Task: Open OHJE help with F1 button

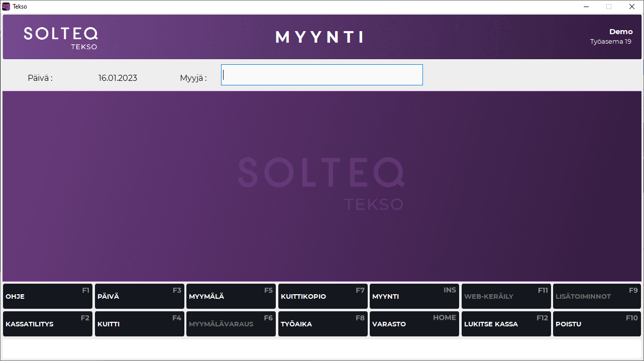Action: [x=48, y=296]
